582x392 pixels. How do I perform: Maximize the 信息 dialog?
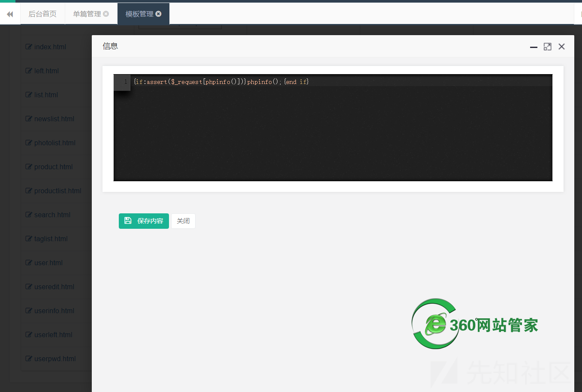pos(547,47)
